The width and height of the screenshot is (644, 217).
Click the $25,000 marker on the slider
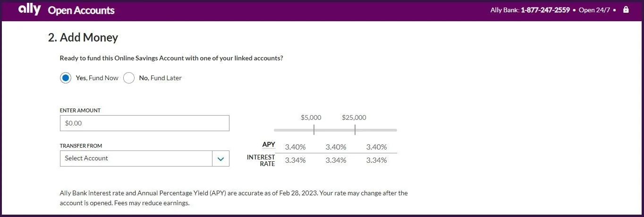pyautogui.click(x=355, y=130)
